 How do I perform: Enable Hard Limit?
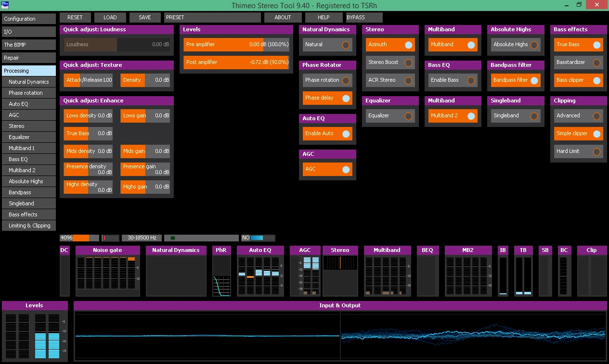tap(578, 151)
